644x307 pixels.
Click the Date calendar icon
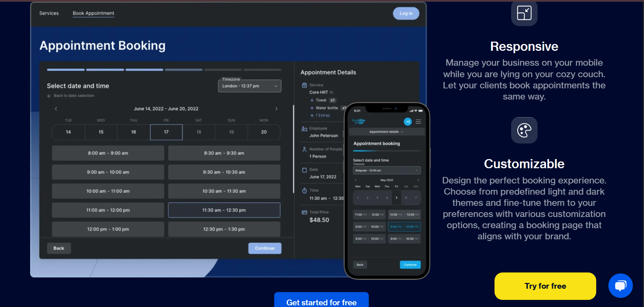click(304, 170)
